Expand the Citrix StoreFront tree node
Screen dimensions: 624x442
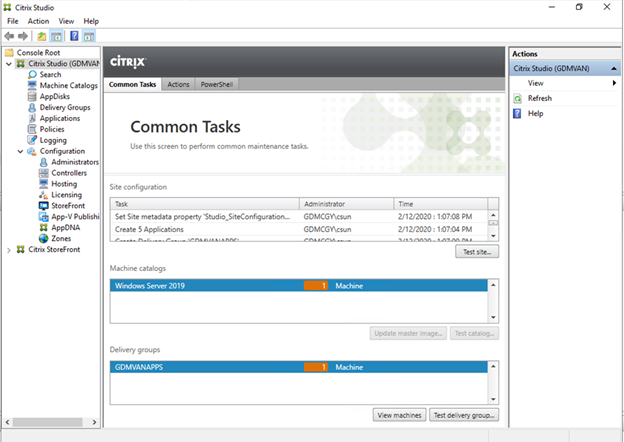point(9,250)
